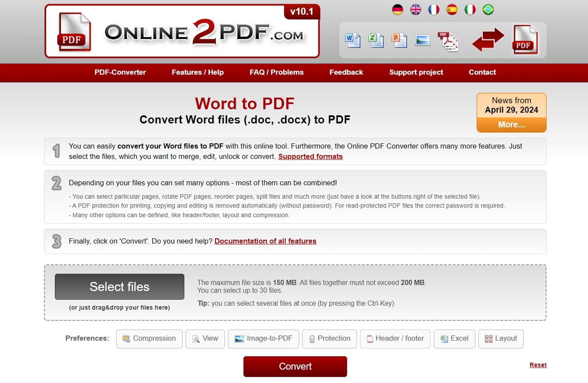Open Protection preferences
Viewport: 588px width, 383px height.
(x=330, y=339)
